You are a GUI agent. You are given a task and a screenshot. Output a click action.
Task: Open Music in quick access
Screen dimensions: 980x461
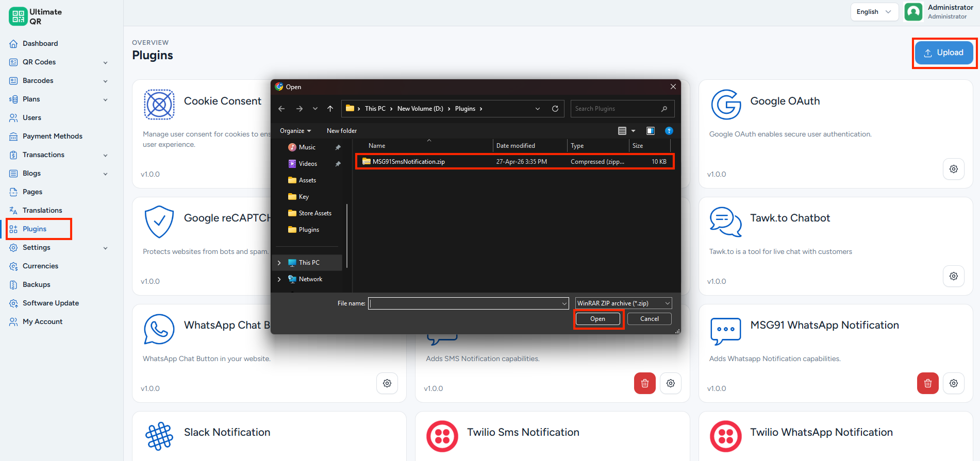(x=307, y=147)
